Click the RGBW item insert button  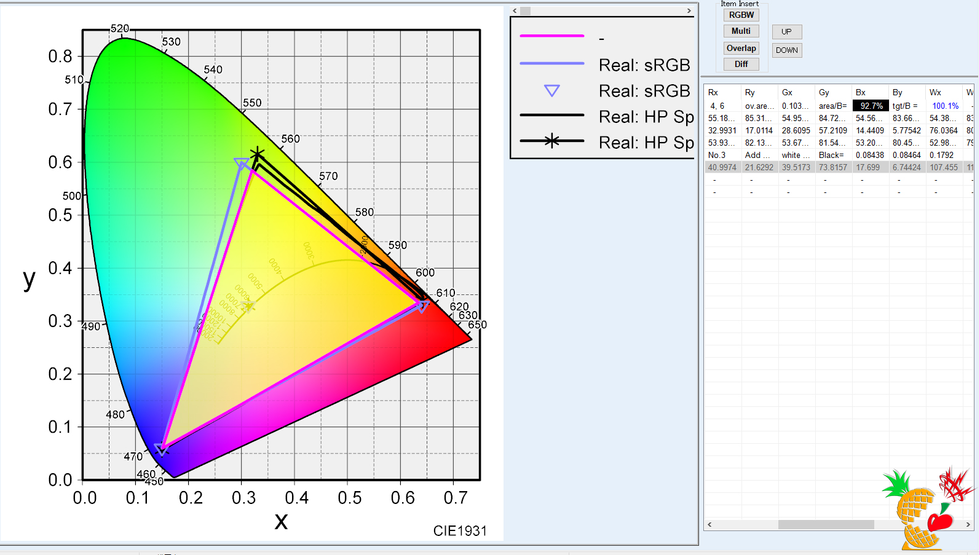741,15
